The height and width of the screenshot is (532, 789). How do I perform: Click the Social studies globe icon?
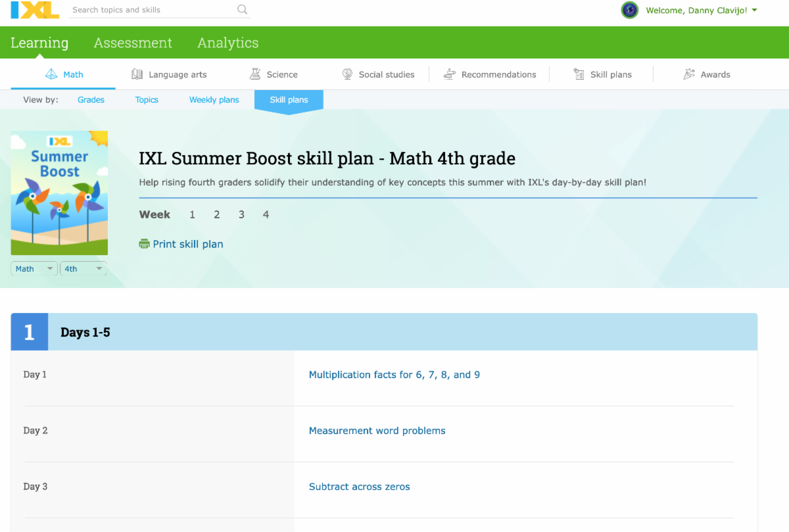[x=347, y=74]
